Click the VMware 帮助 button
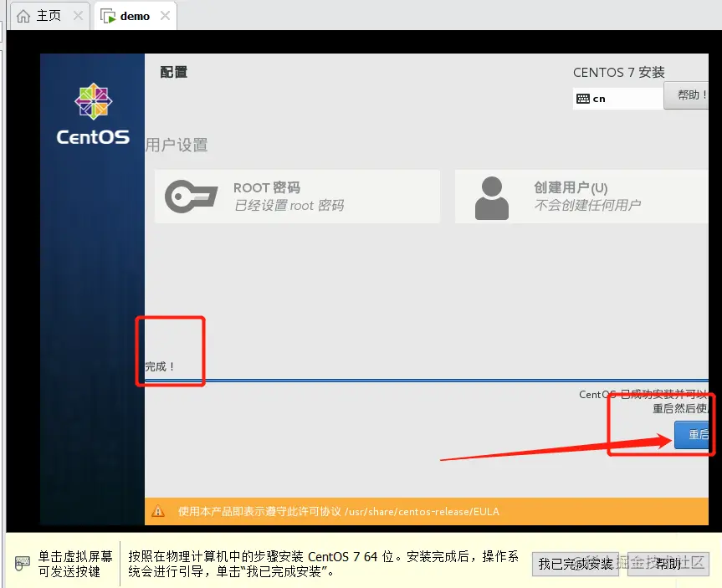 (x=668, y=563)
